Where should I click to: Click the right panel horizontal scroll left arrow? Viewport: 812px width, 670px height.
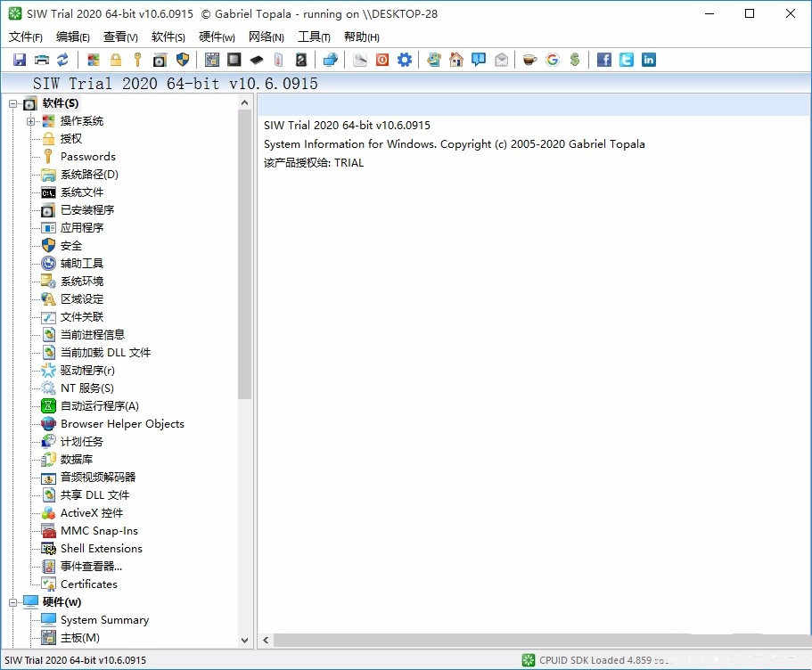click(266, 640)
